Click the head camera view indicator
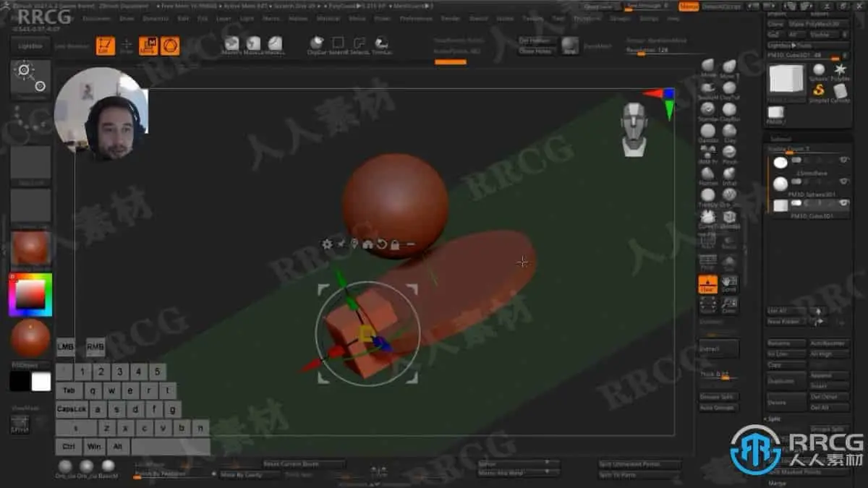Screen dimensions: 868x488 click(634, 129)
